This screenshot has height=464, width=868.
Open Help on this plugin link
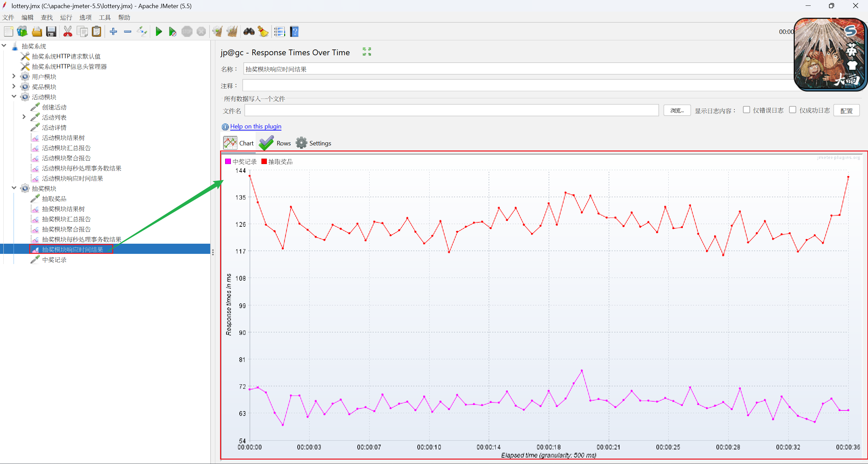point(256,126)
